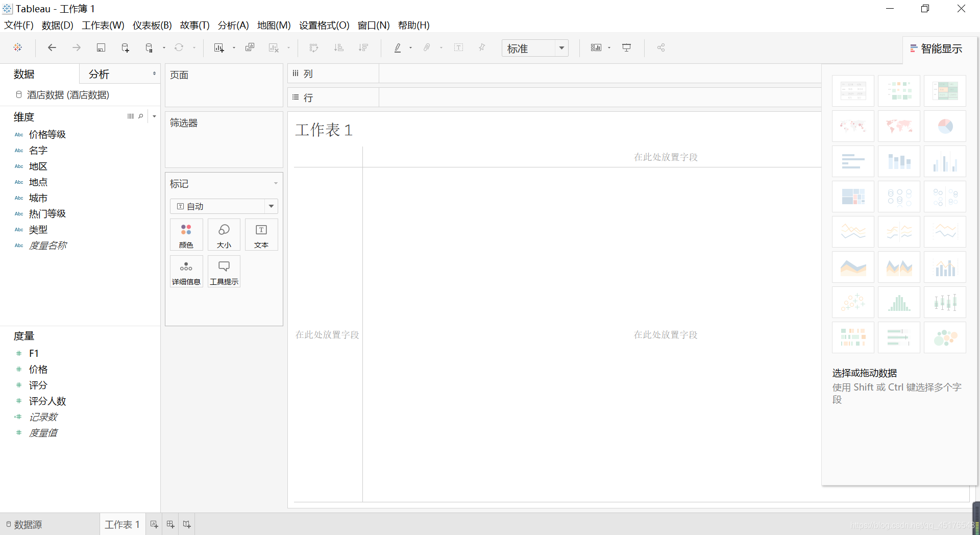This screenshot has height=535, width=980.
Task: Click the new data source icon
Action: (x=125, y=47)
